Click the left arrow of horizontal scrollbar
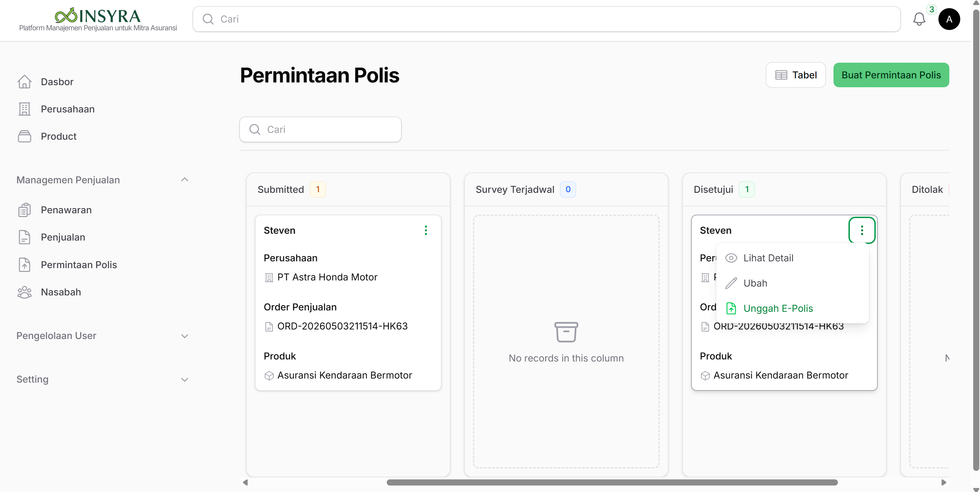Screen dimensions: 980x492 tap(245, 482)
